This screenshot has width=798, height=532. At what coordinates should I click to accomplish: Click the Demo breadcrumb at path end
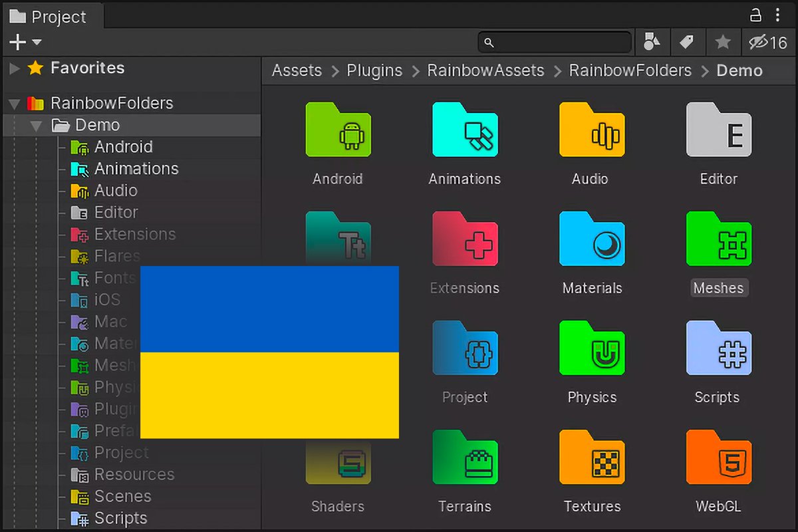point(739,70)
